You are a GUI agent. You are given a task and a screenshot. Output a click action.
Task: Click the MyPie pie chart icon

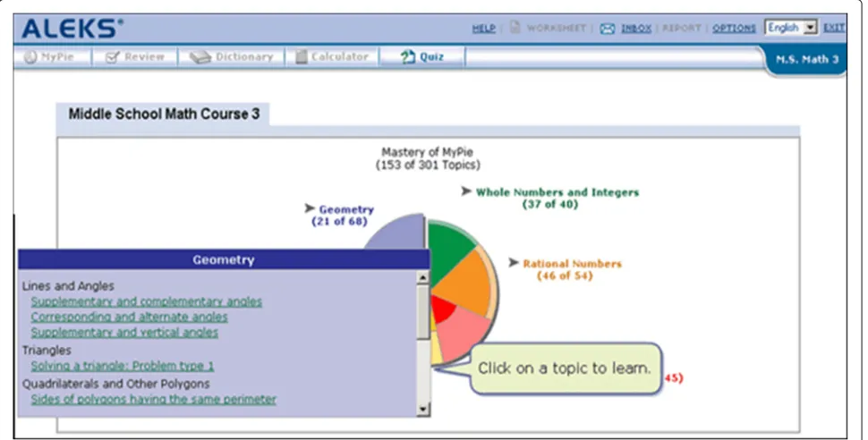coord(30,56)
